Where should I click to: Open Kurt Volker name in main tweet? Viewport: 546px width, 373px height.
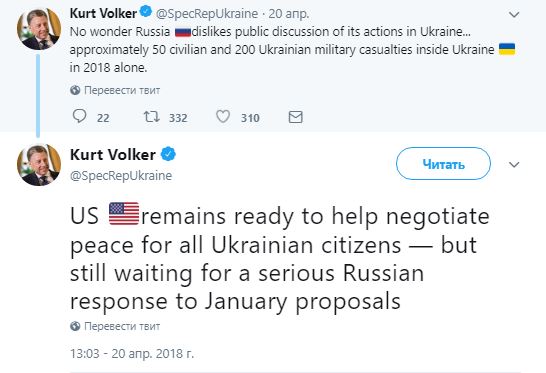113,154
